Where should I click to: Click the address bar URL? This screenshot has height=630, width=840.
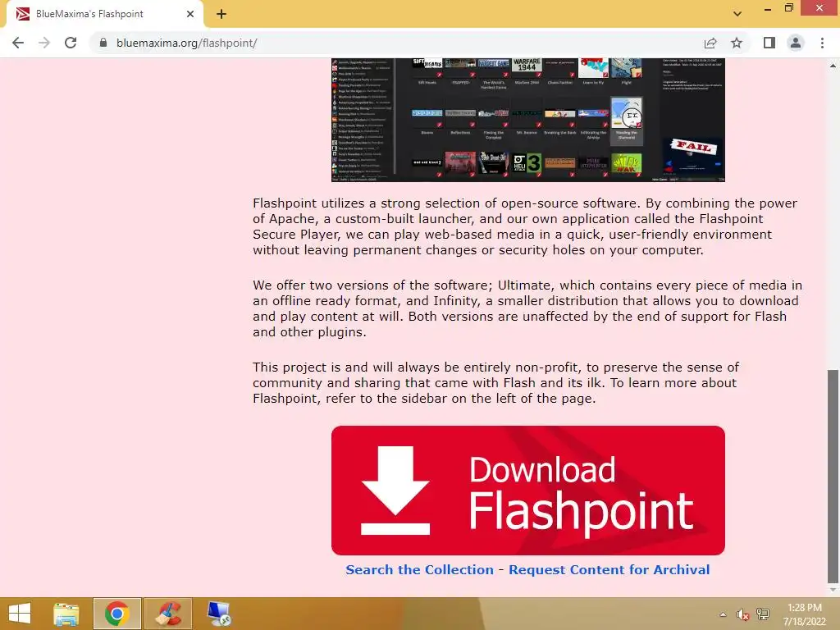[x=186, y=43]
